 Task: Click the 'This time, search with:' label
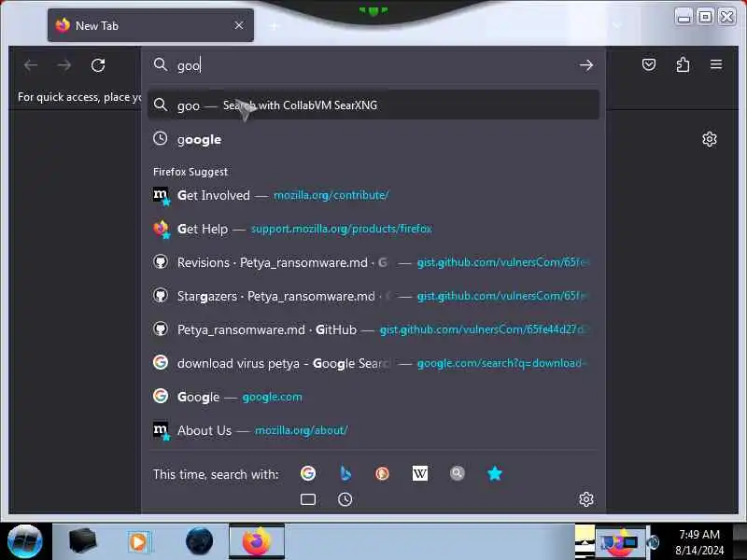click(x=216, y=474)
